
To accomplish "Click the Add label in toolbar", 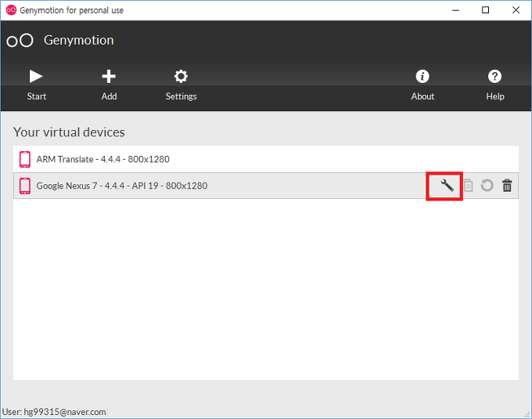I will click(109, 96).
